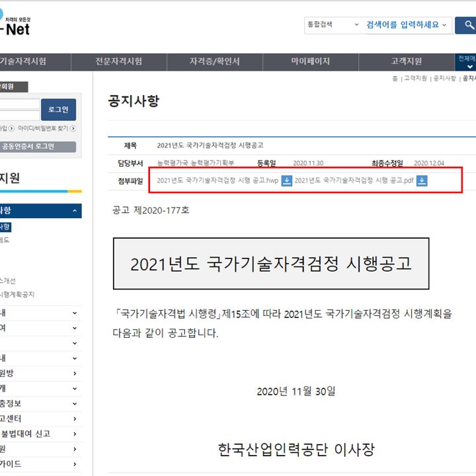Open 아이디/비밀번호 찾기 link

point(43,128)
